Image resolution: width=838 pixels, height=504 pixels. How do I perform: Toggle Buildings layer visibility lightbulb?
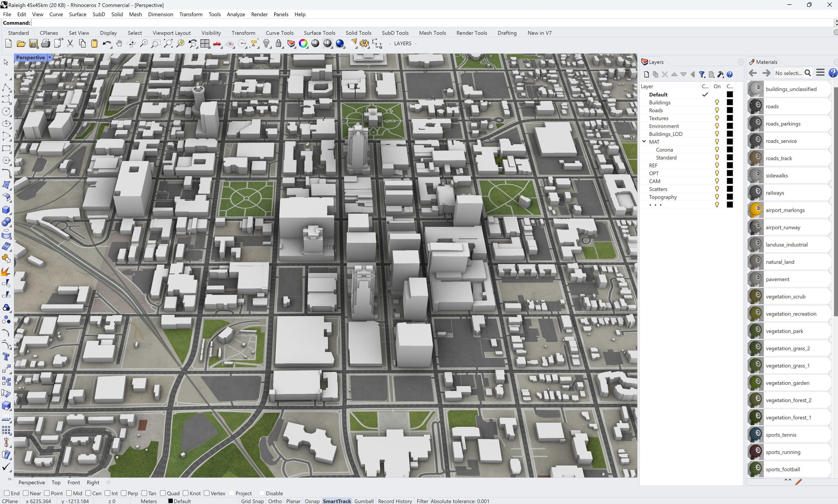point(717,102)
